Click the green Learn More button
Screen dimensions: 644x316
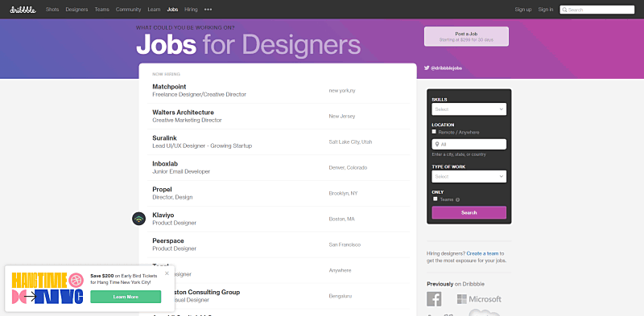point(126,297)
